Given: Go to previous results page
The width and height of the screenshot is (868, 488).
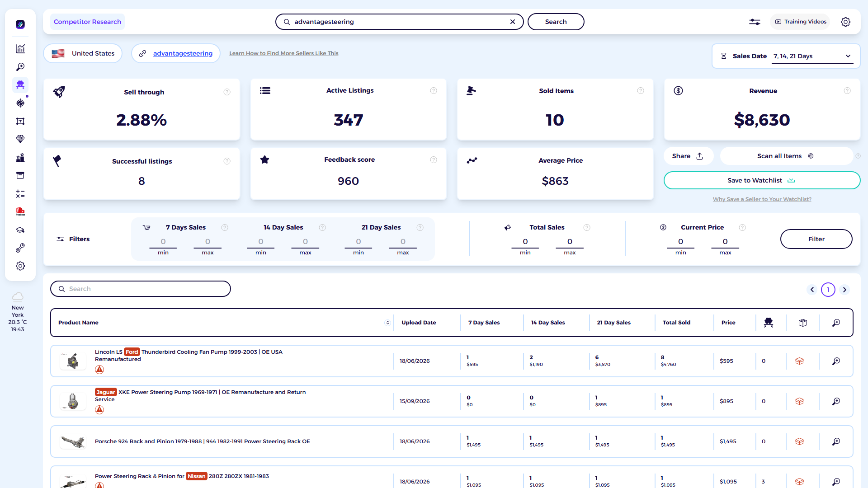Looking at the screenshot, I should click(x=812, y=290).
